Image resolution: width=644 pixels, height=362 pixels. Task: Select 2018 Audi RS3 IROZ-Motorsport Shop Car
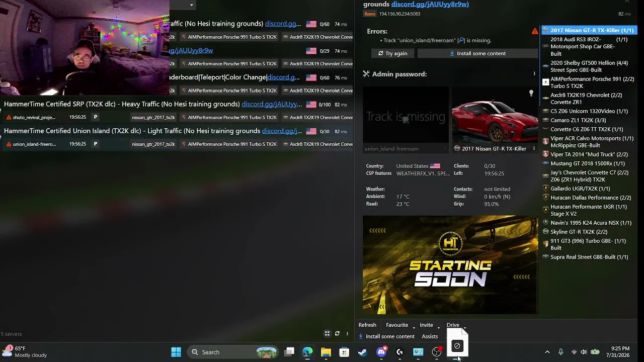(x=589, y=46)
